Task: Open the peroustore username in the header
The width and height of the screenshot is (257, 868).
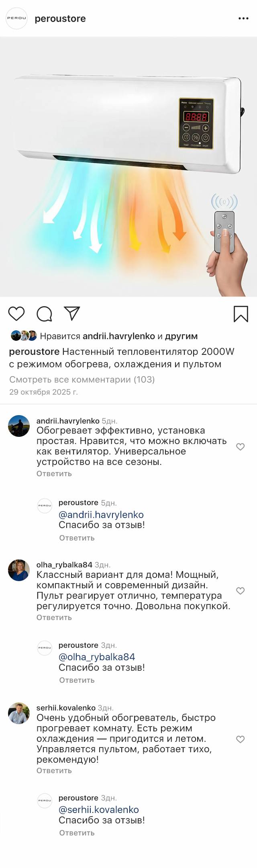Action: click(x=60, y=18)
